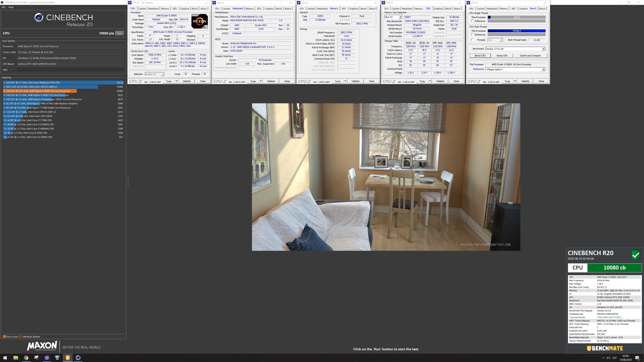The width and height of the screenshot is (644, 362).
Task: Open the Cinebench File menu
Action: pos(4,7)
